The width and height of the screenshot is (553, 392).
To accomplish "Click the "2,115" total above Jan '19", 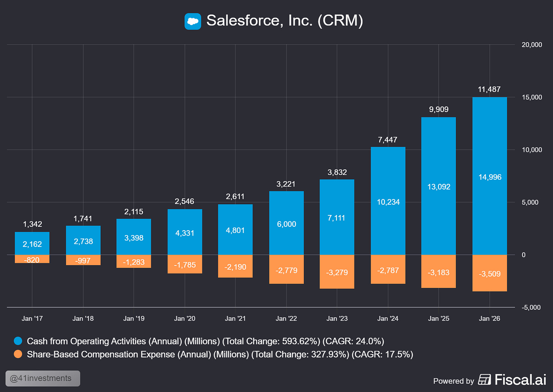I will [134, 212].
